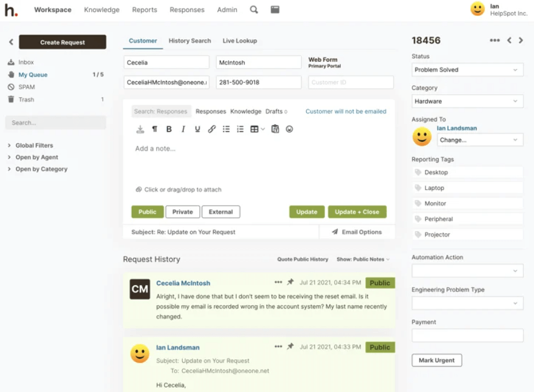The image size is (534, 392).
Task: Open the table insert dropdown
Action: coord(258,129)
